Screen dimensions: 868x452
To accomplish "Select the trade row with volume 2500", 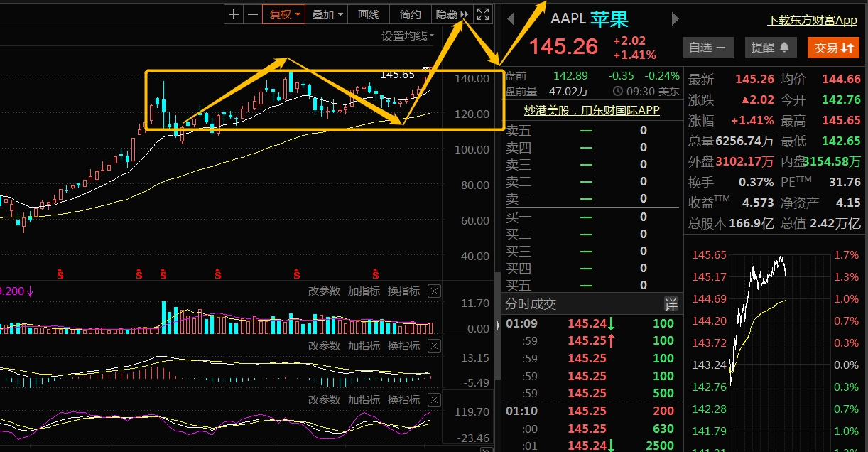I will coord(592,446).
